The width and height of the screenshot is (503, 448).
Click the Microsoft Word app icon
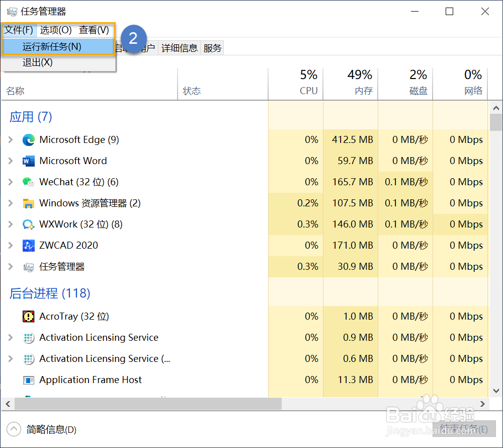29,161
